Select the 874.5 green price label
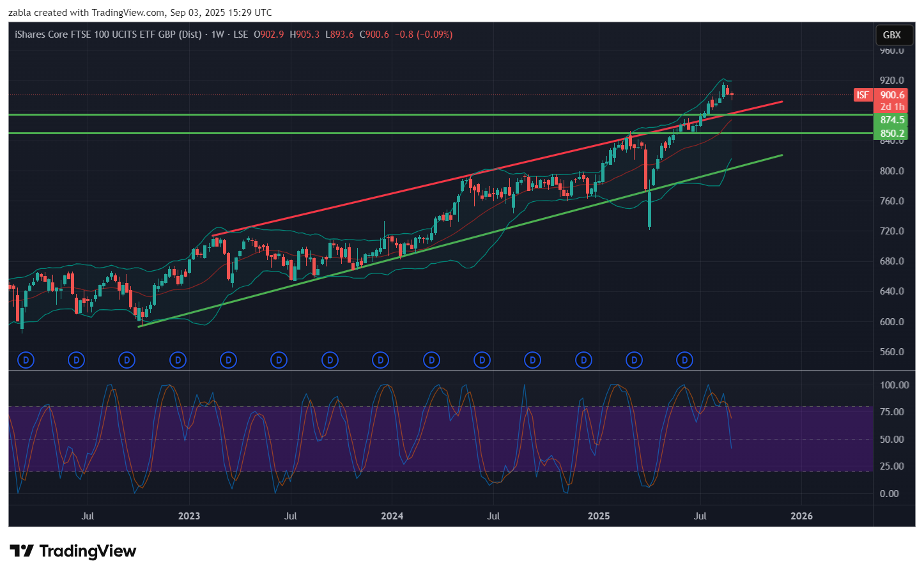Viewport: 924px width, 575px height. pyautogui.click(x=892, y=120)
